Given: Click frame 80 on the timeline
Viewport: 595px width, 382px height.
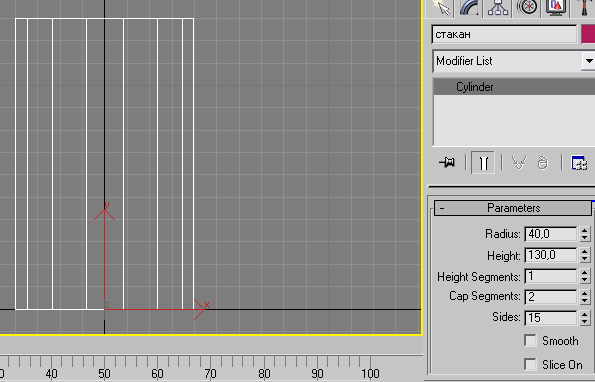Looking at the screenshot, I should 264,374.
